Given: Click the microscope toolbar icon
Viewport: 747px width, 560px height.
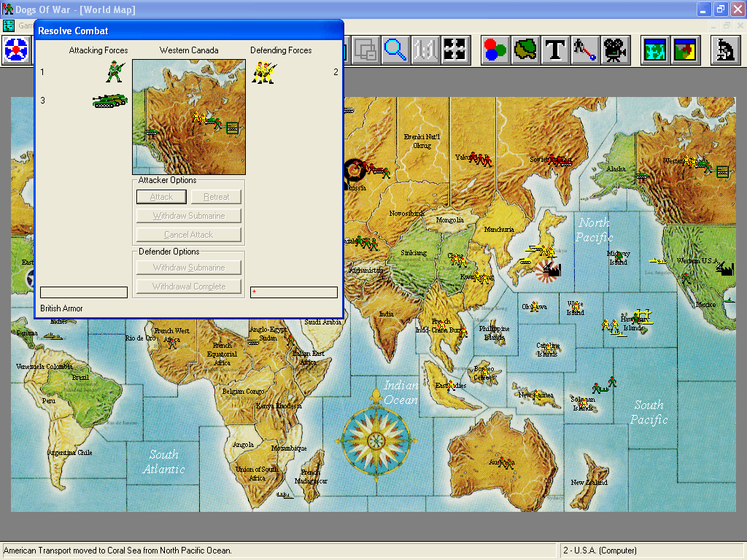Looking at the screenshot, I should pyautogui.click(x=725, y=50).
